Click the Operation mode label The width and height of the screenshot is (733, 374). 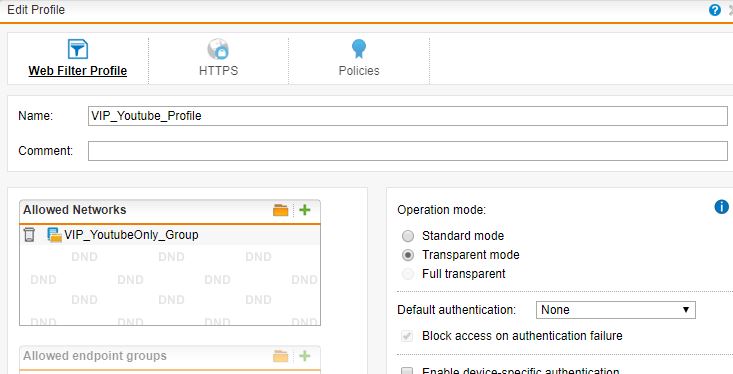point(442,210)
